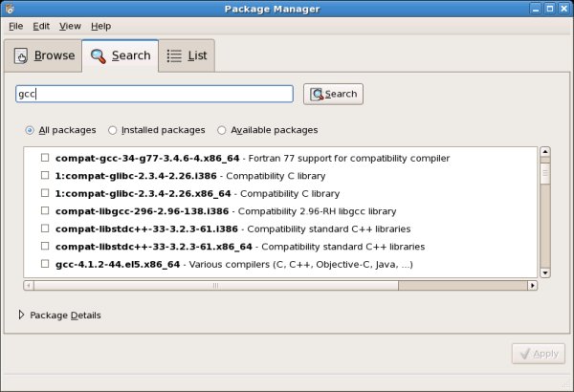The width and height of the screenshot is (574, 392).
Task: Select the 1:compat-glibc-2.3.4-2.26.x86_64 package name
Action: pos(143,194)
